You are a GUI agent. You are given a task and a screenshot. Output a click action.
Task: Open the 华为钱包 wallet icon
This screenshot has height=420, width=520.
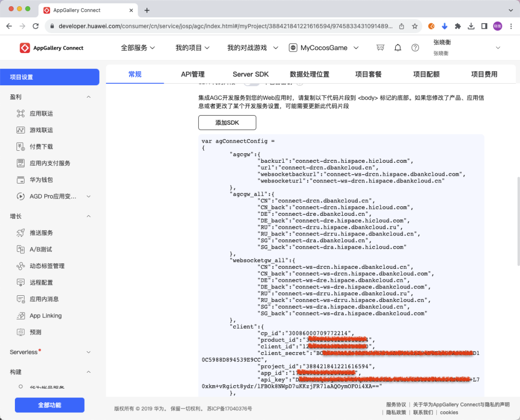point(21,180)
